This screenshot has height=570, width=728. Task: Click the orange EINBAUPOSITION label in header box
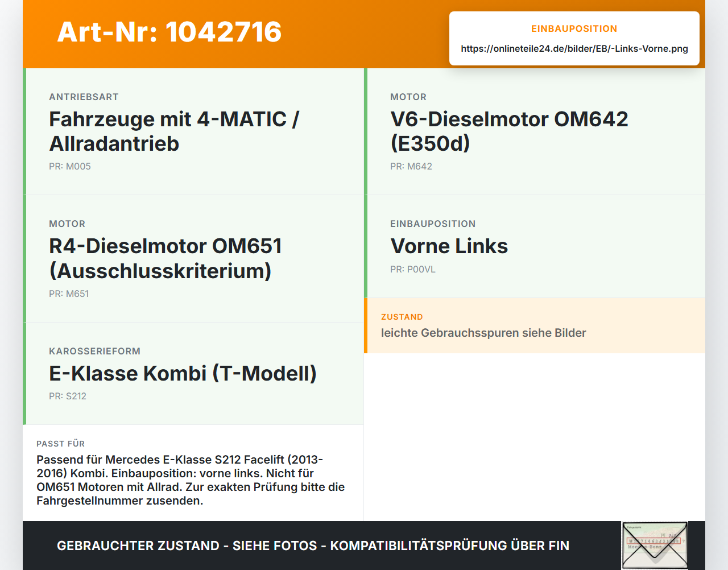pyautogui.click(x=574, y=28)
